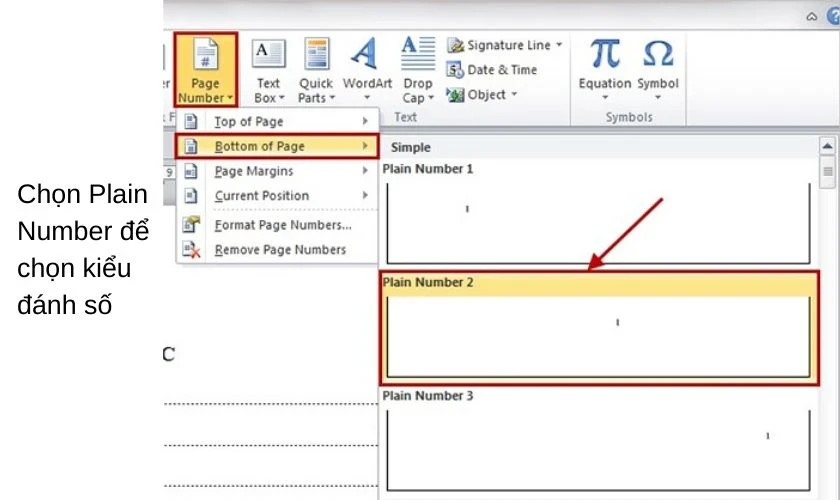Select the Plain Number 2 preview
The height and width of the screenshot is (500, 840).
[597, 335]
